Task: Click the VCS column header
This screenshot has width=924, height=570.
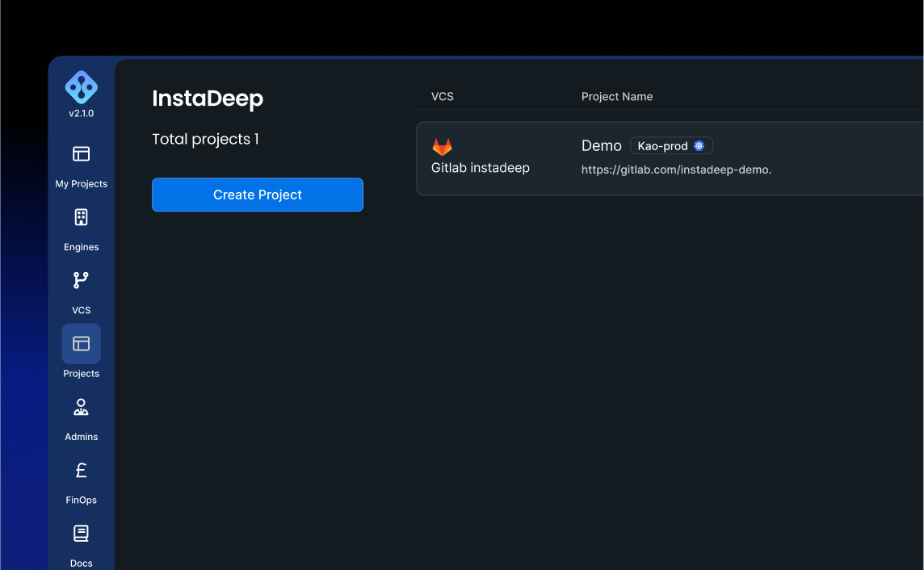Action: coord(443,97)
